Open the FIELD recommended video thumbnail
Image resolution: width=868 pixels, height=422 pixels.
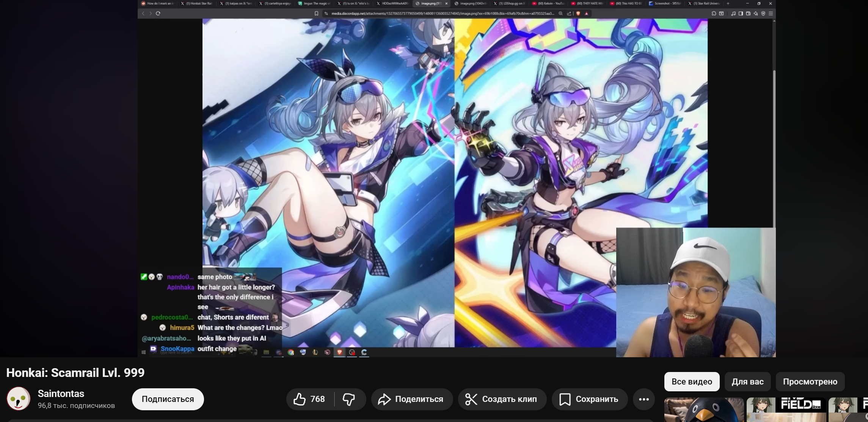point(786,410)
